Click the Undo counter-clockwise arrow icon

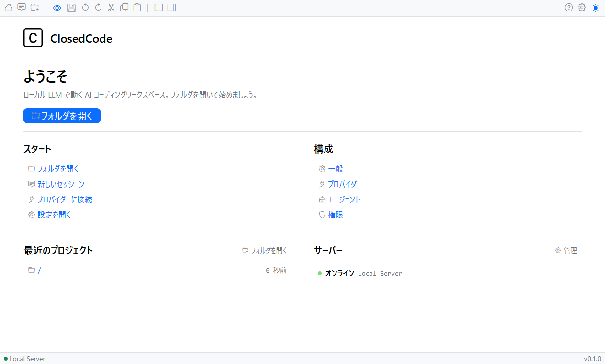85,8
